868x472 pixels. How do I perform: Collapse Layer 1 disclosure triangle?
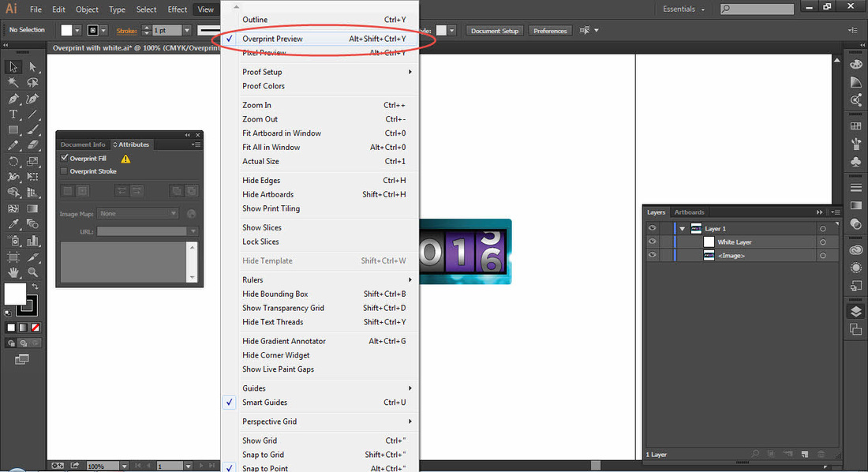click(682, 229)
